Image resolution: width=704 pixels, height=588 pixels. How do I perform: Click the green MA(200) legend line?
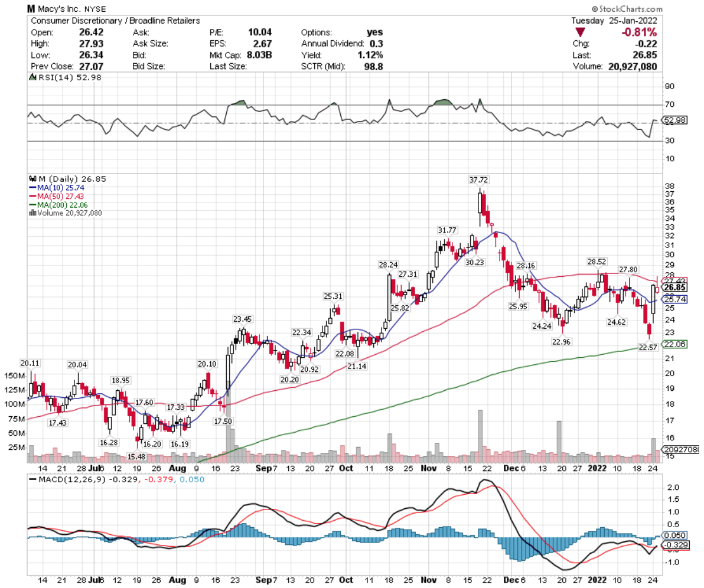32,205
